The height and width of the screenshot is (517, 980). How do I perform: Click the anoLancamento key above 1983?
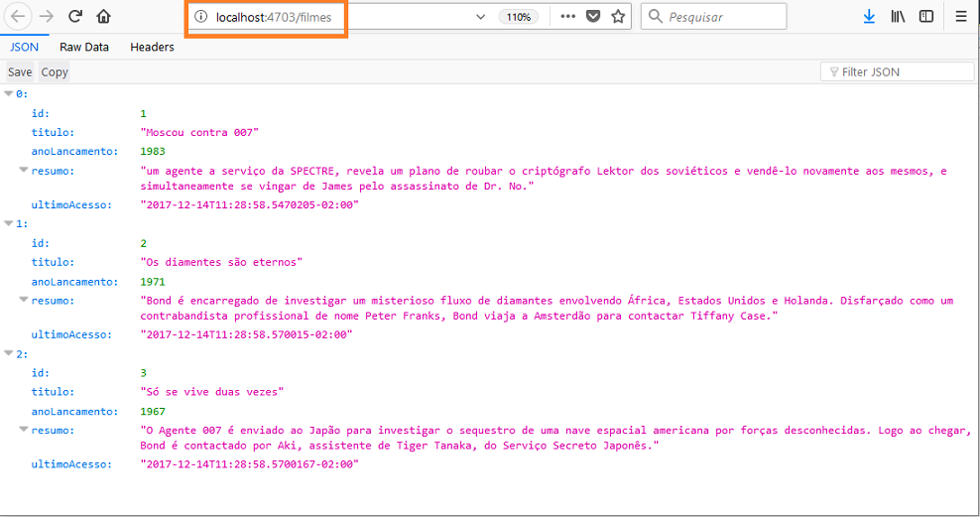coord(74,151)
